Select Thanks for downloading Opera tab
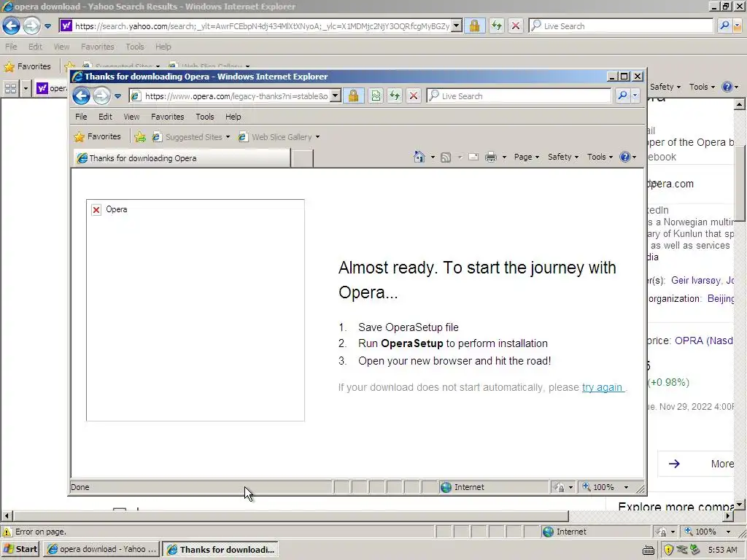Screen dimensions: 747x560 click(182, 158)
